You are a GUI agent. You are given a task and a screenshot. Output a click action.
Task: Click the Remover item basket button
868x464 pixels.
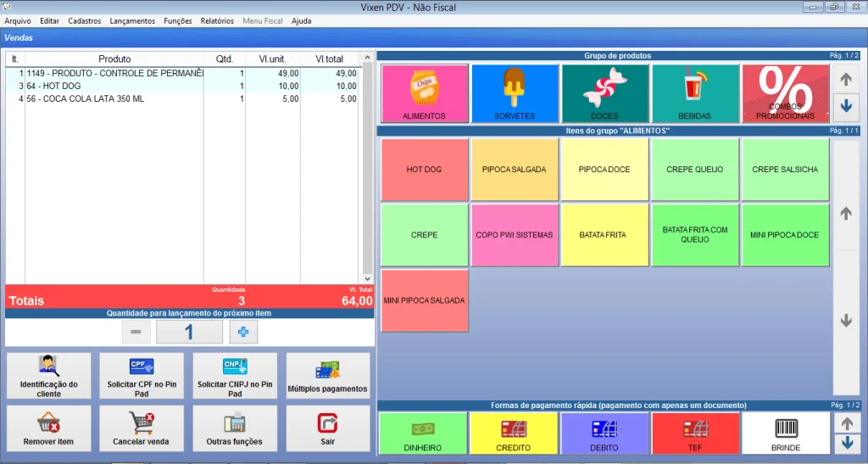[x=48, y=428]
